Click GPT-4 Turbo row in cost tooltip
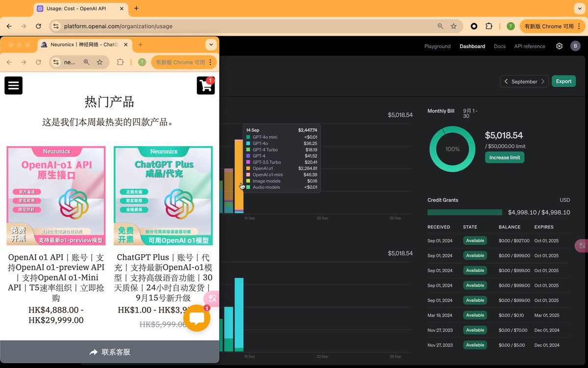This screenshot has width=588, height=368. coord(282,150)
